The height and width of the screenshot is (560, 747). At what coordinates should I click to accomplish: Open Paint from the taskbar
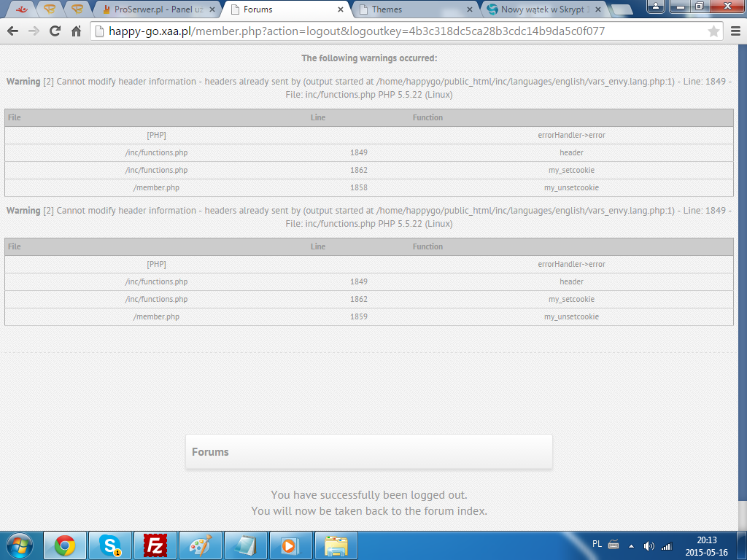pos(201,545)
